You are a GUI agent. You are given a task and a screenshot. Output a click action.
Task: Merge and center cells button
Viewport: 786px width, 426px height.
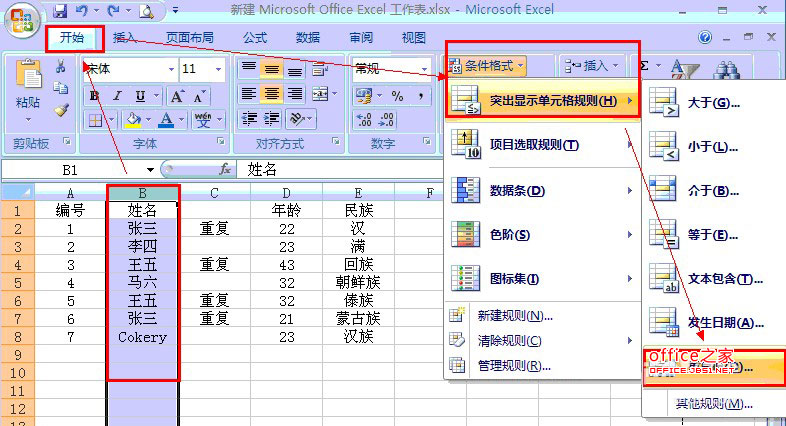click(320, 94)
